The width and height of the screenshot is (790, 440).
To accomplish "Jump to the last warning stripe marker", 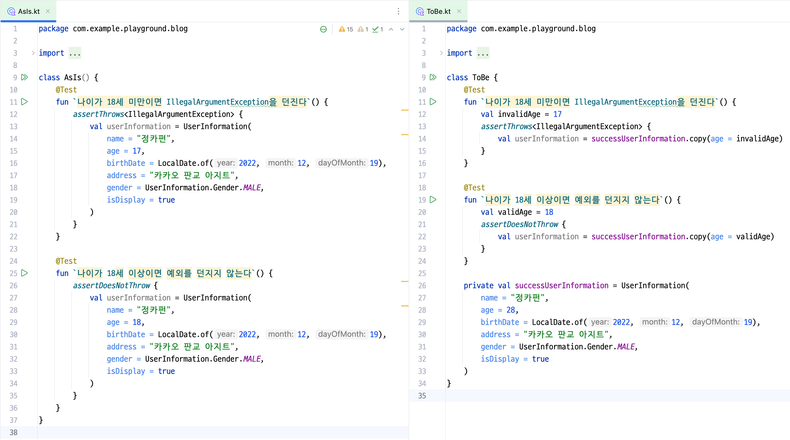I will click(405, 306).
